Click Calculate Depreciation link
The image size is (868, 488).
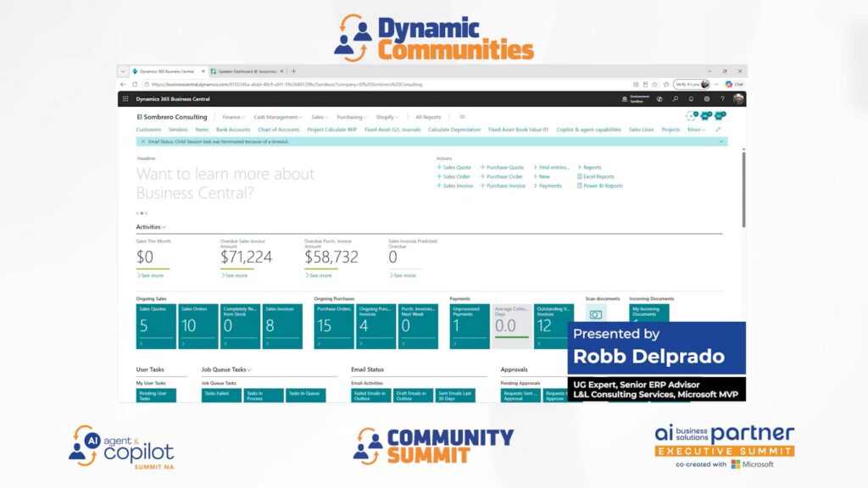454,130
